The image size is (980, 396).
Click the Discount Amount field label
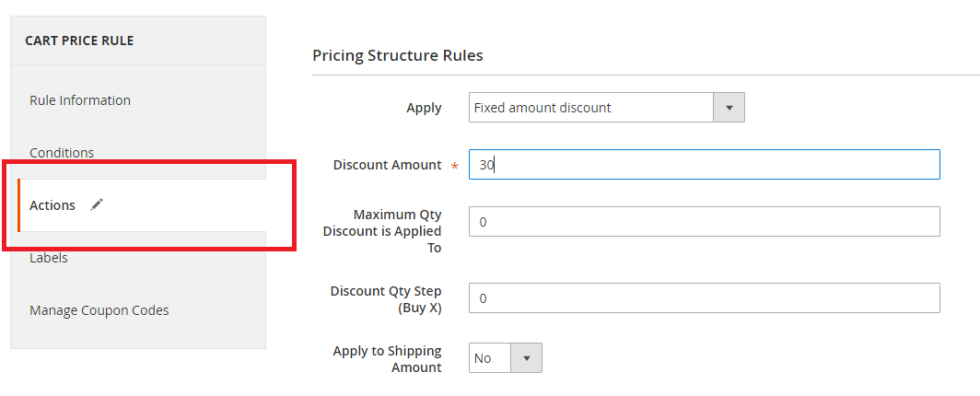point(388,165)
